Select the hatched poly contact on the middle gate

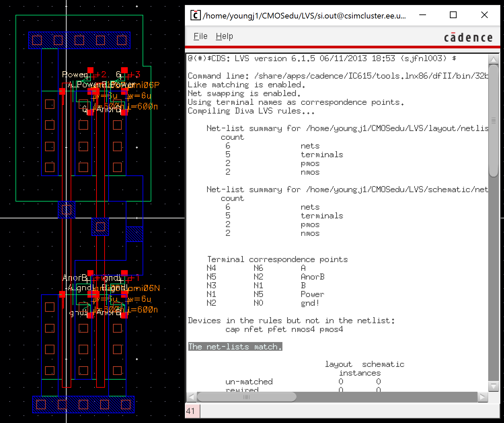100,227
